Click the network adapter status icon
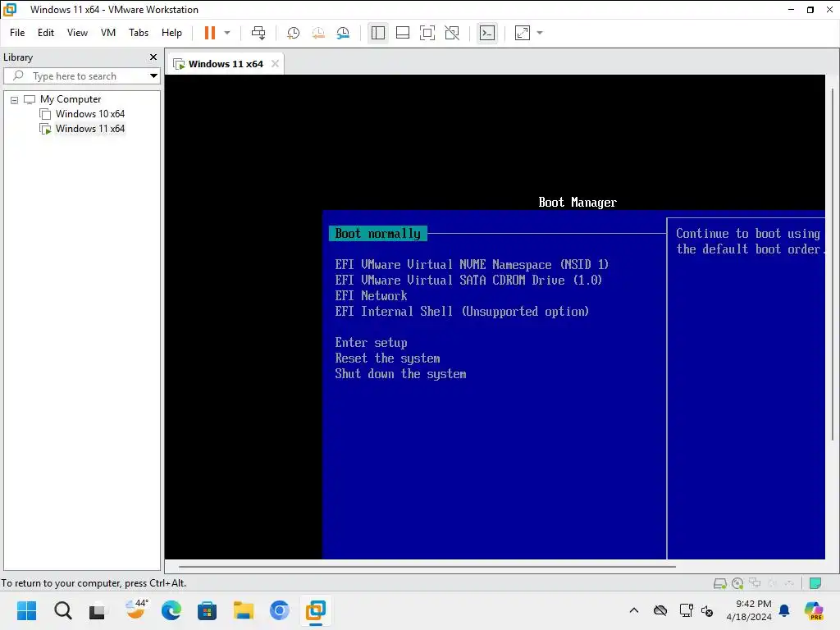The image size is (840, 630). 755,583
